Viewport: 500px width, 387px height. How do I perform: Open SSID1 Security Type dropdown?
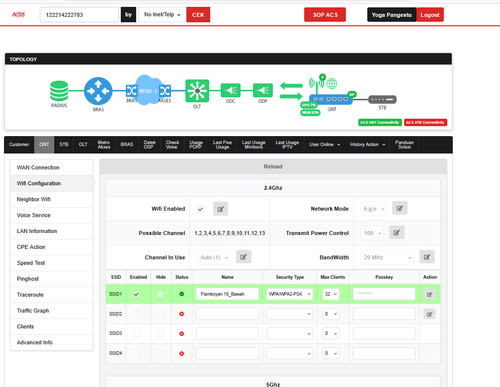click(x=289, y=294)
